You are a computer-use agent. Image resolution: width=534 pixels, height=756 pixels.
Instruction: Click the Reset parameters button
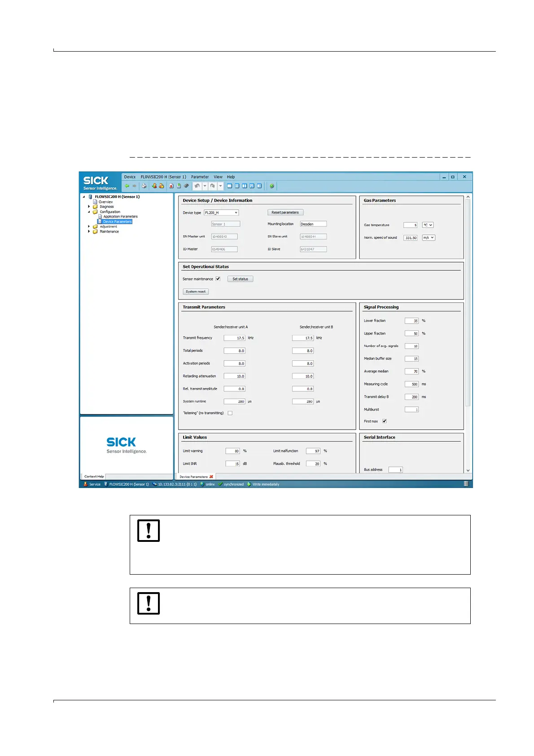point(285,212)
